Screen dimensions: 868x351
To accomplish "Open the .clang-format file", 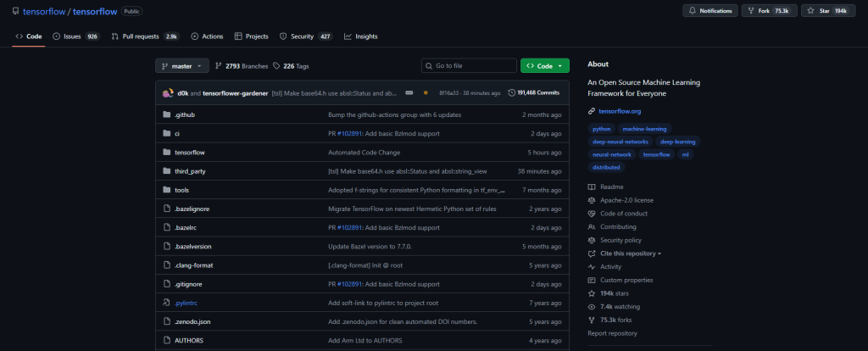I will pyautogui.click(x=194, y=265).
